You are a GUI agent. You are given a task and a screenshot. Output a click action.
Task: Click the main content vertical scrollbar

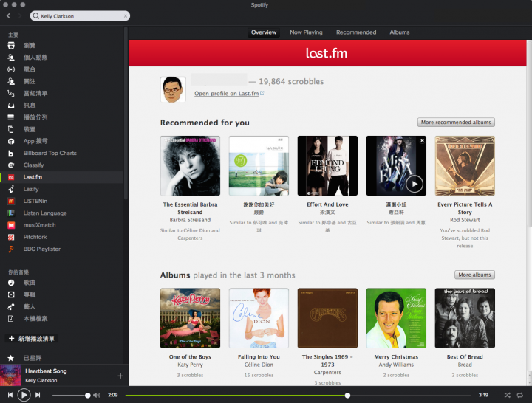click(x=529, y=134)
